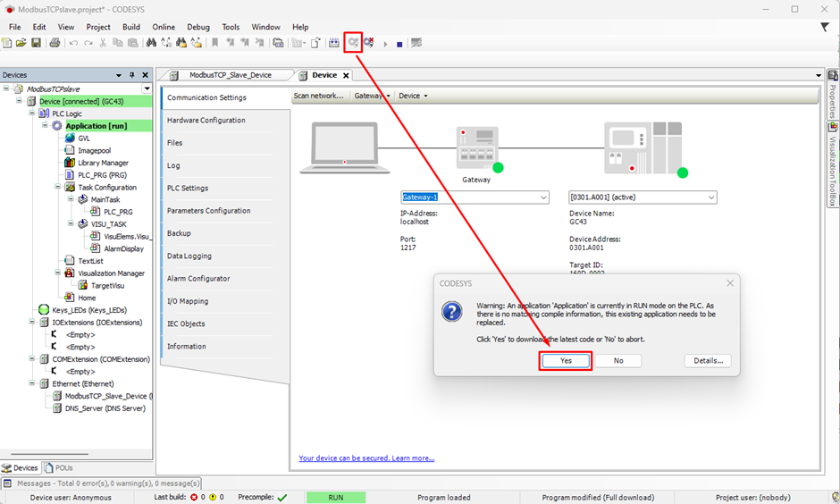Click the Print toolbar icon
The height and width of the screenshot is (504, 840).
[55, 43]
